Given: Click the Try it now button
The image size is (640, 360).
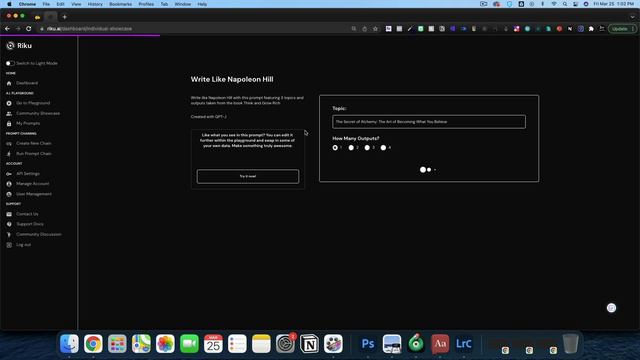Looking at the screenshot, I should pos(248,176).
